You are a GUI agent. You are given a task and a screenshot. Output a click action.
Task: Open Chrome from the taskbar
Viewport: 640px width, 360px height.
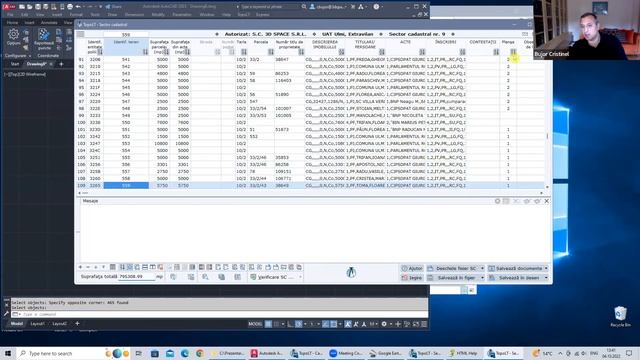coord(200,353)
